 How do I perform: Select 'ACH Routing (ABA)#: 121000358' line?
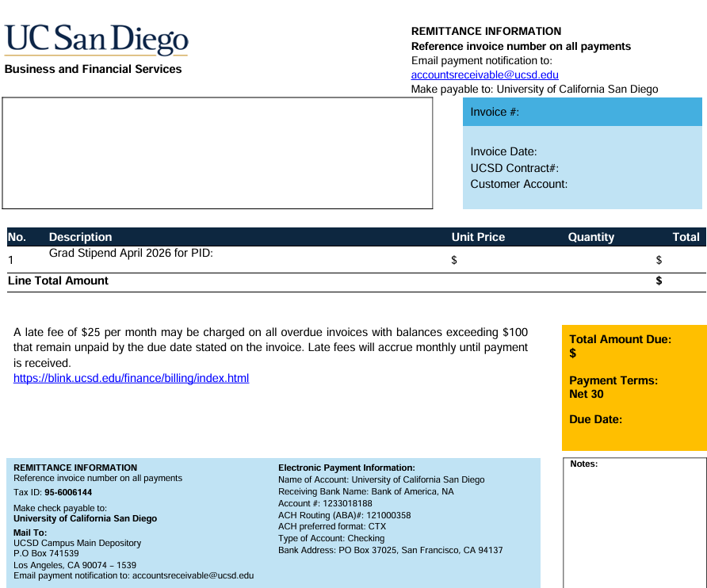(345, 515)
